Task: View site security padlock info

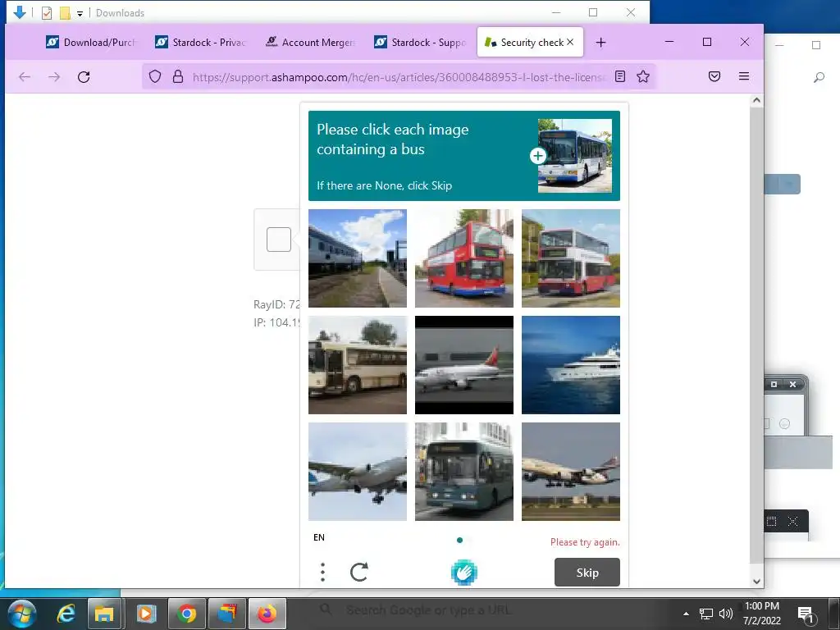Action: coord(178,76)
